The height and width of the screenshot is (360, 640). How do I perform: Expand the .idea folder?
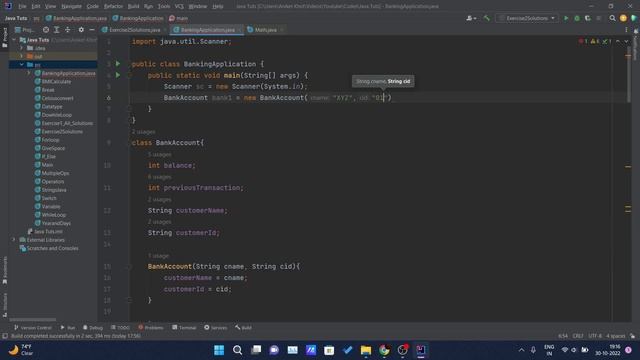pyautogui.click(x=22, y=48)
